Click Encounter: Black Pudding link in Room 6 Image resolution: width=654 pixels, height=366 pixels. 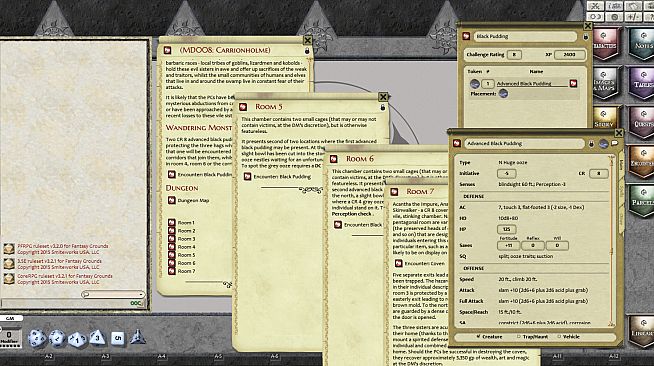[363, 225]
